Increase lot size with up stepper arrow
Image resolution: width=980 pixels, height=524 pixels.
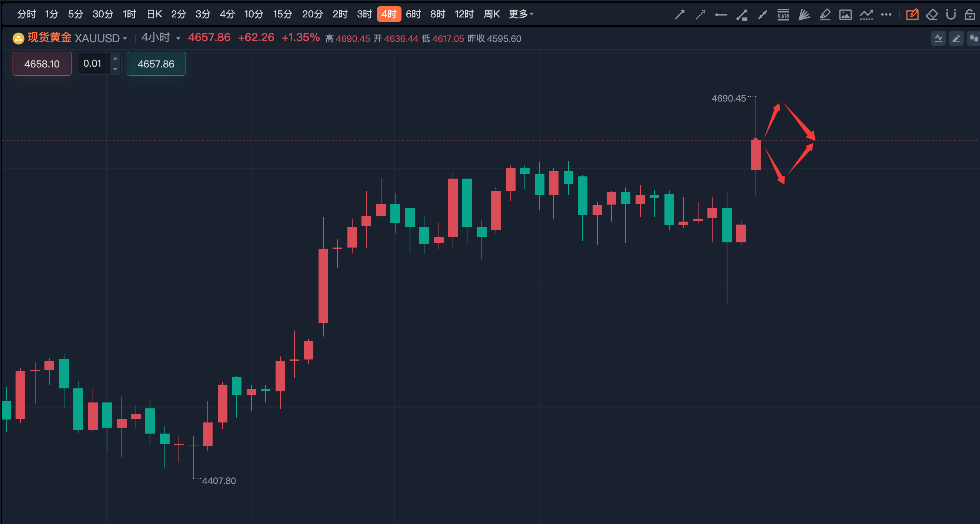coord(115,59)
